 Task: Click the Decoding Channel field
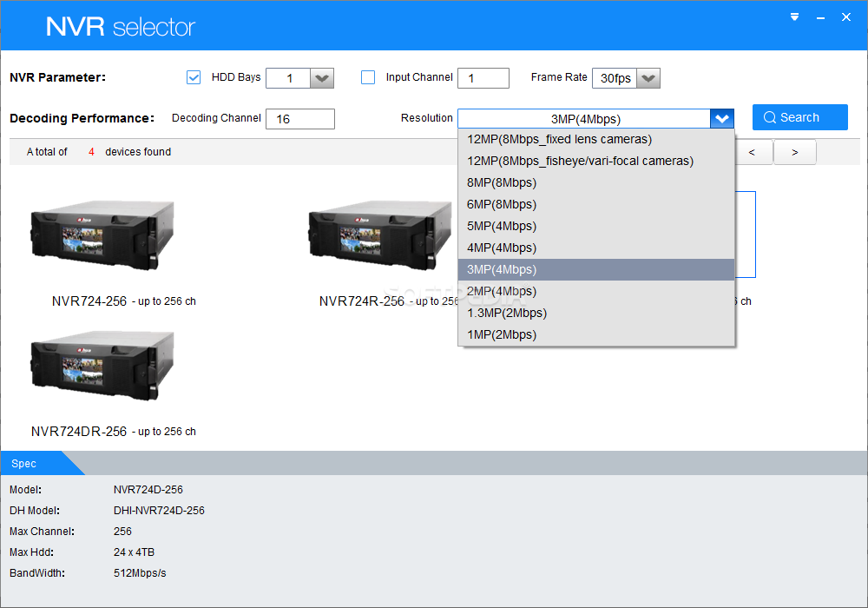(x=300, y=119)
